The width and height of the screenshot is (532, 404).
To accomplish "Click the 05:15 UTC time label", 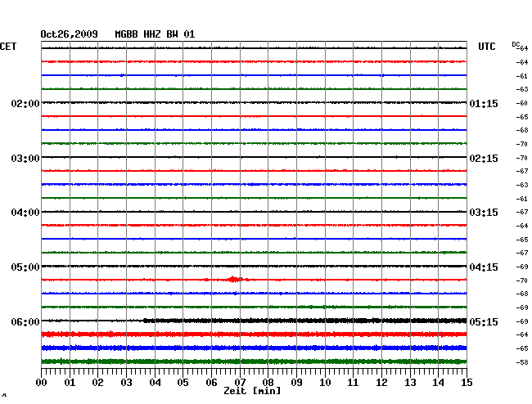I will click(484, 321).
